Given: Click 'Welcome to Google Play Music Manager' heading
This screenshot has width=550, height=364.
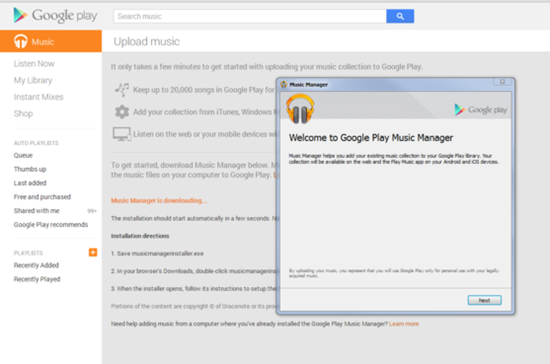Looking at the screenshot, I should (371, 138).
